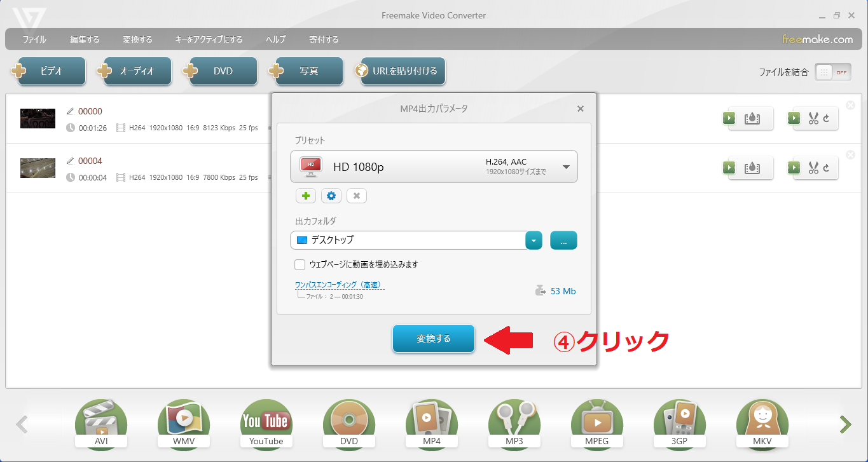Screen dimensions: 868x462
Task: Select the MKV matryoshka format icon
Action: pos(762,424)
